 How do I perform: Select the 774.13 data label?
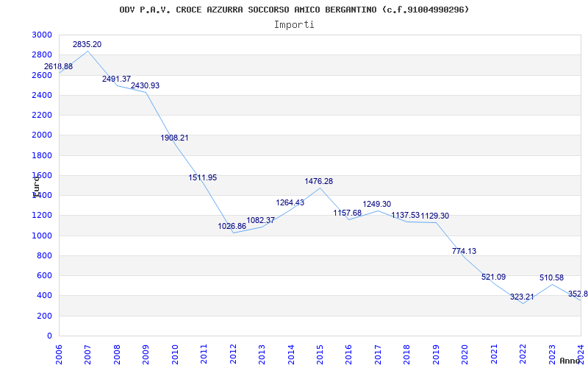464,251
